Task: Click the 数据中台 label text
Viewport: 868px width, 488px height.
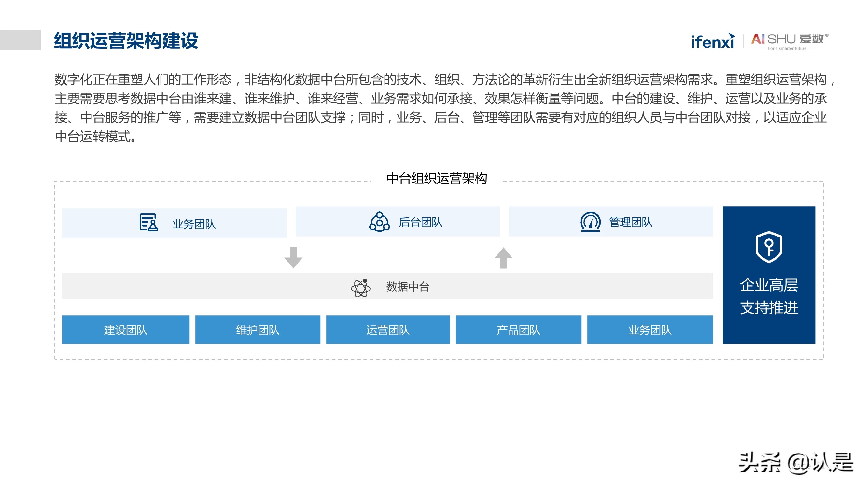Action: 408,287
